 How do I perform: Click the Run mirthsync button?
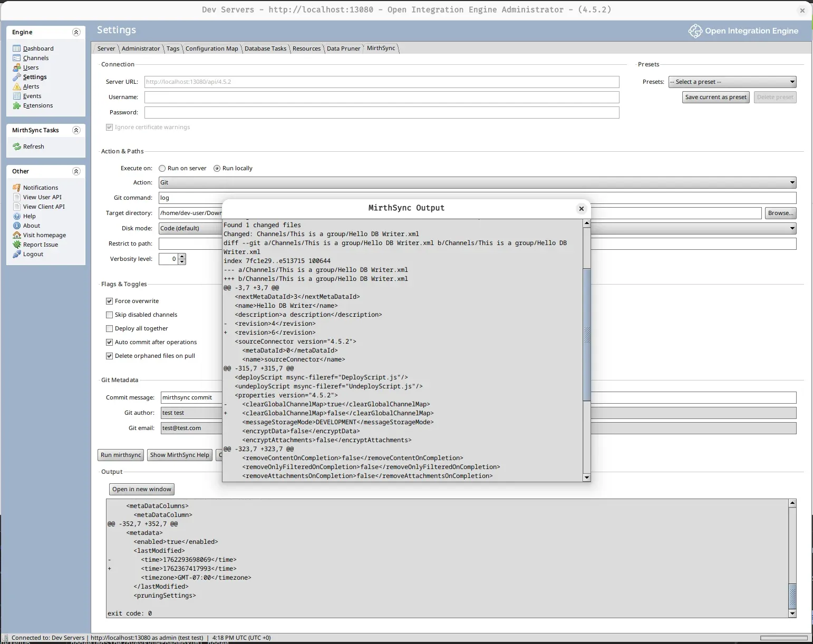120,455
